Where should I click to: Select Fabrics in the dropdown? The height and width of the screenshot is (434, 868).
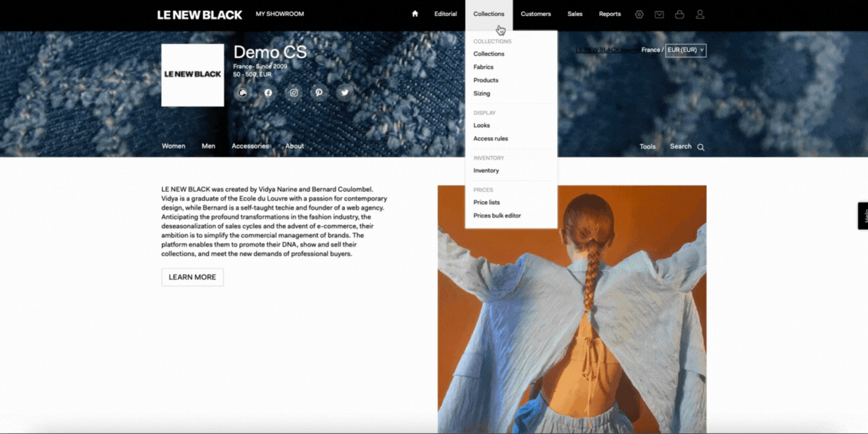click(x=483, y=67)
